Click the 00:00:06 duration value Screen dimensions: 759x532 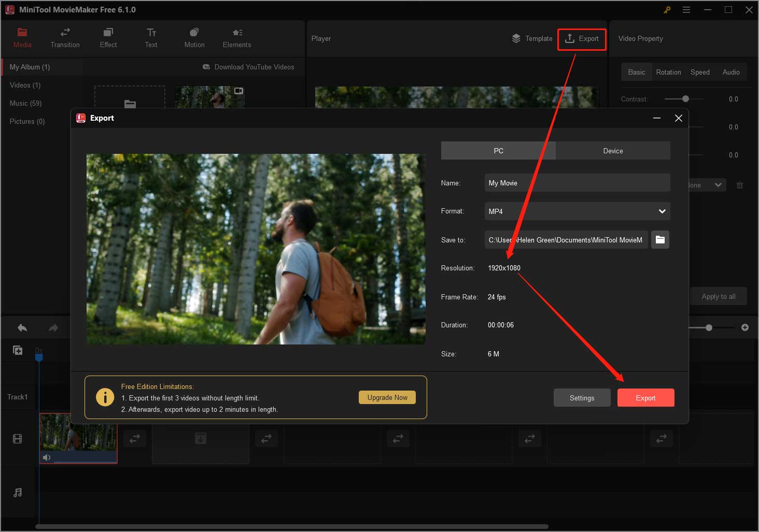click(501, 325)
